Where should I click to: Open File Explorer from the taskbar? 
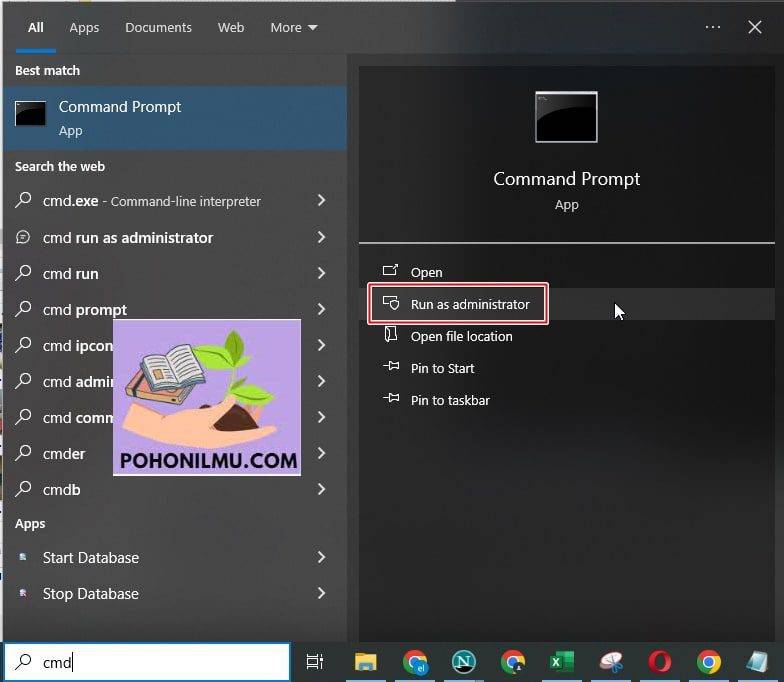[366, 662]
